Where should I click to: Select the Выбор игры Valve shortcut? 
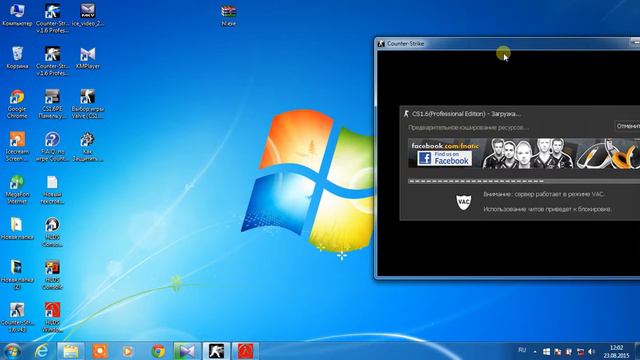click(88, 104)
